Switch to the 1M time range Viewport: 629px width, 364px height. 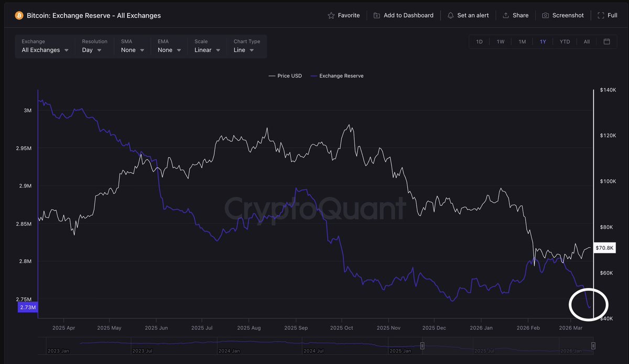pos(522,41)
